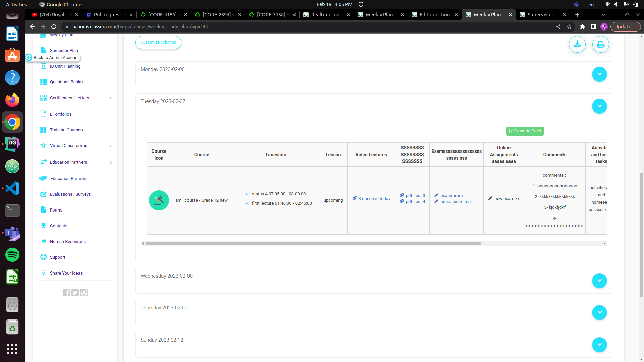
Task: Click the Export to Excel button
Action: 525,131
